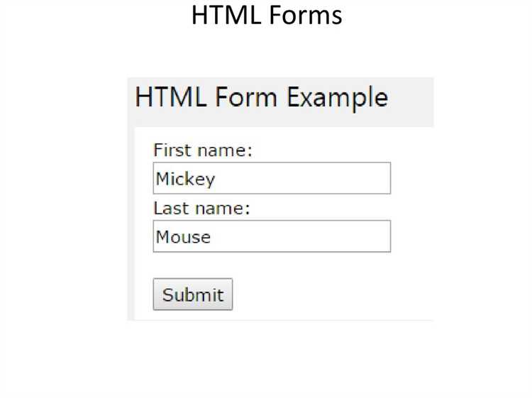Click the "HTML Form Example" heading
The image size is (532, 398).
tap(261, 97)
